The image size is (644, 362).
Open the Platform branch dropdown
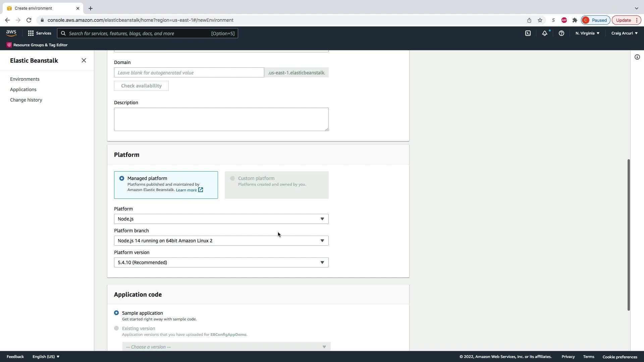(221, 241)
